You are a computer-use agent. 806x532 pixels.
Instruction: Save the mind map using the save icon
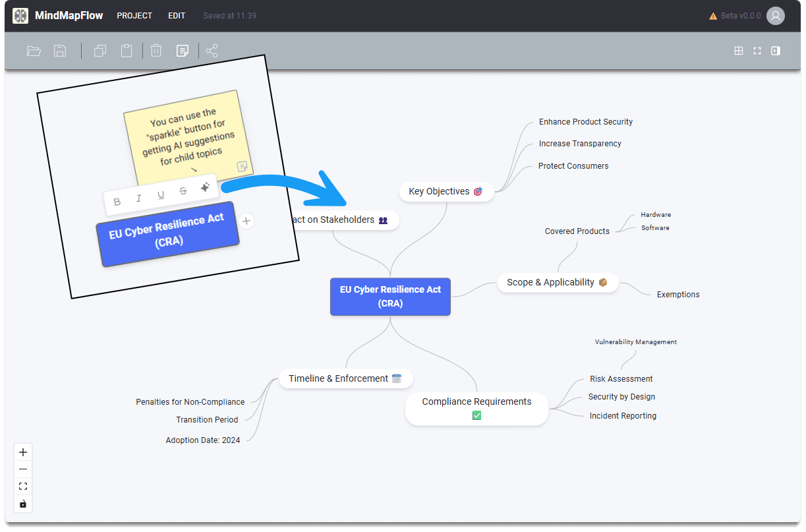(x=60, y=50)
